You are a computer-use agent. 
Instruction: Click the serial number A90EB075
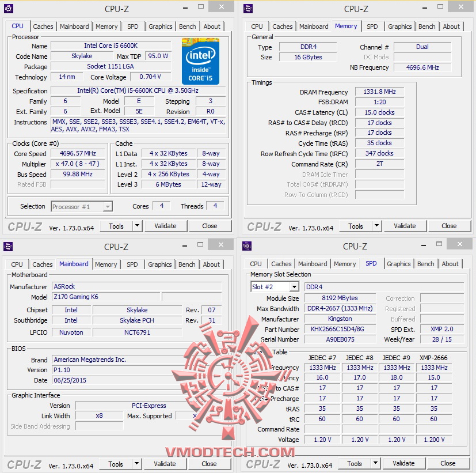pos(340,339)
